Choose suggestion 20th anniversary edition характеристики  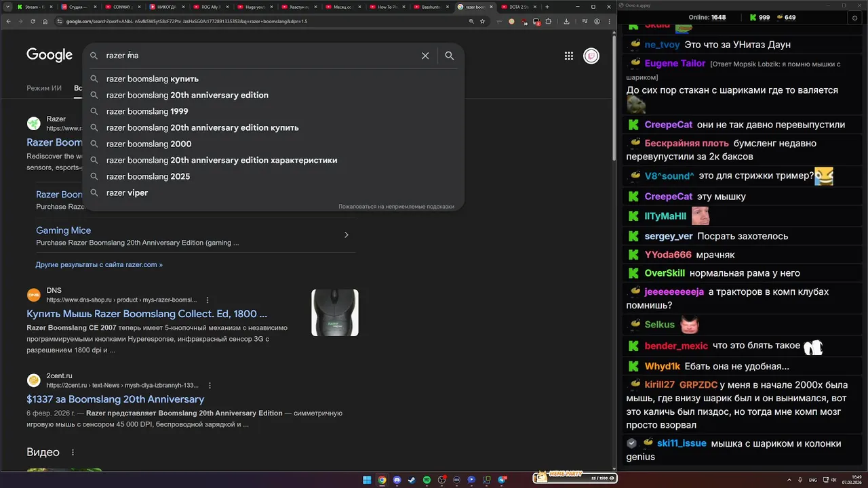pos(273,160)
